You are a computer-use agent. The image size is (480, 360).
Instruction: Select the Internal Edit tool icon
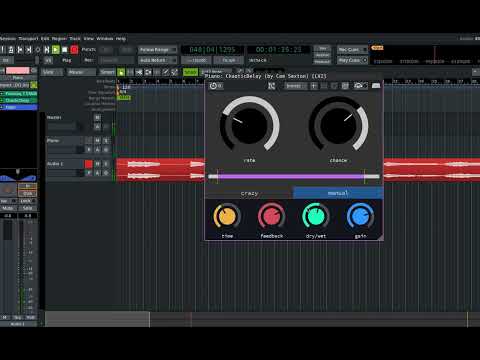[174, 72]
